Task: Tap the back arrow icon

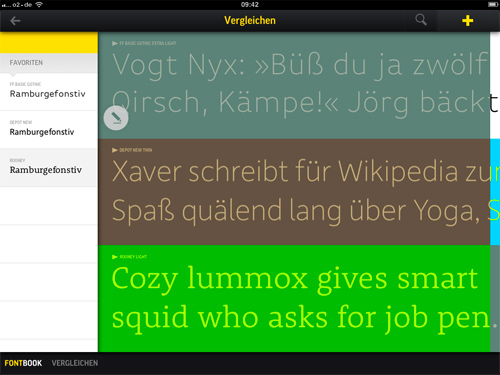Action: click(15, 21)
